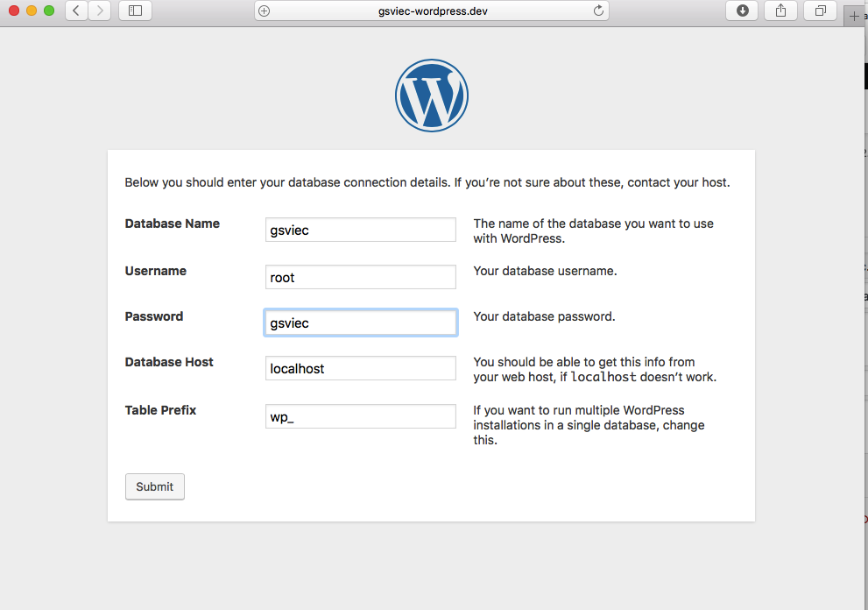
Task: Click the Password label
Action: coord(154,316)
